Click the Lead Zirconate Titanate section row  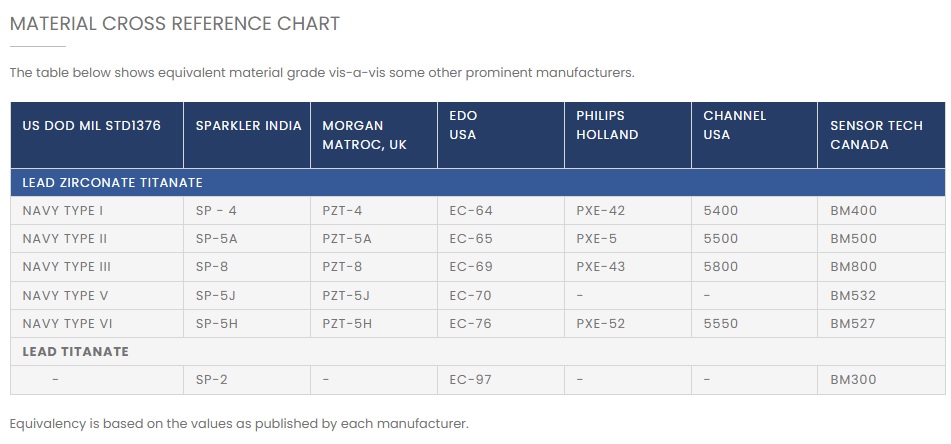point(113,183)
